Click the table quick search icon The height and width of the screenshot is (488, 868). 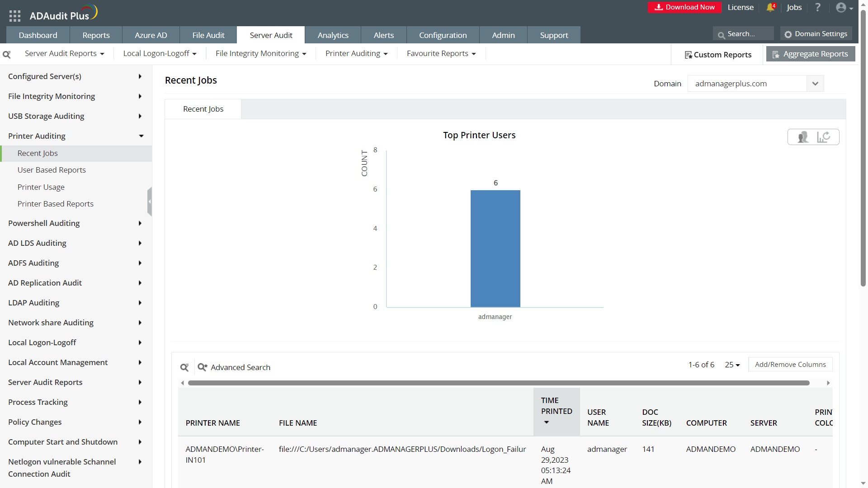[184, 367]
